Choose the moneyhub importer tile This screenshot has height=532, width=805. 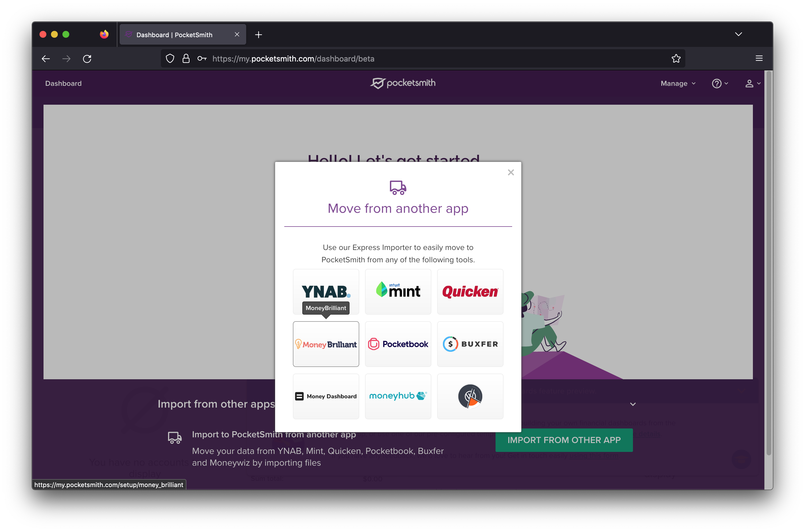398,396
